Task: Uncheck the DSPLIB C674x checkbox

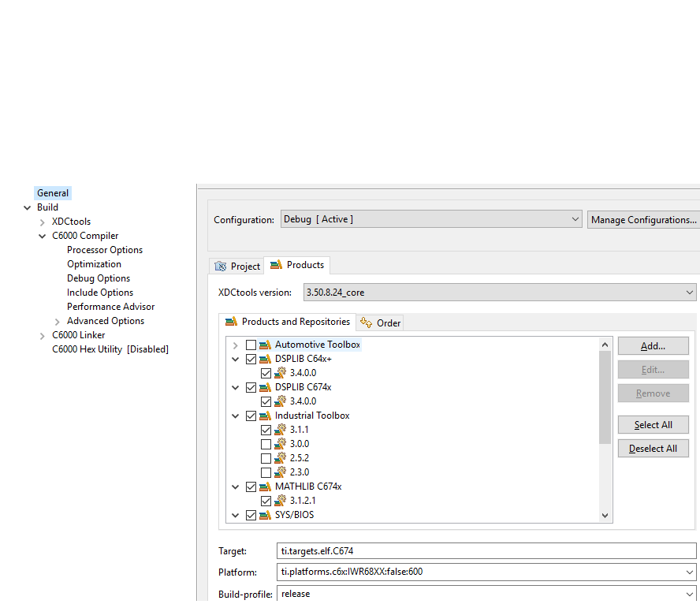Action: pos(251,387)
